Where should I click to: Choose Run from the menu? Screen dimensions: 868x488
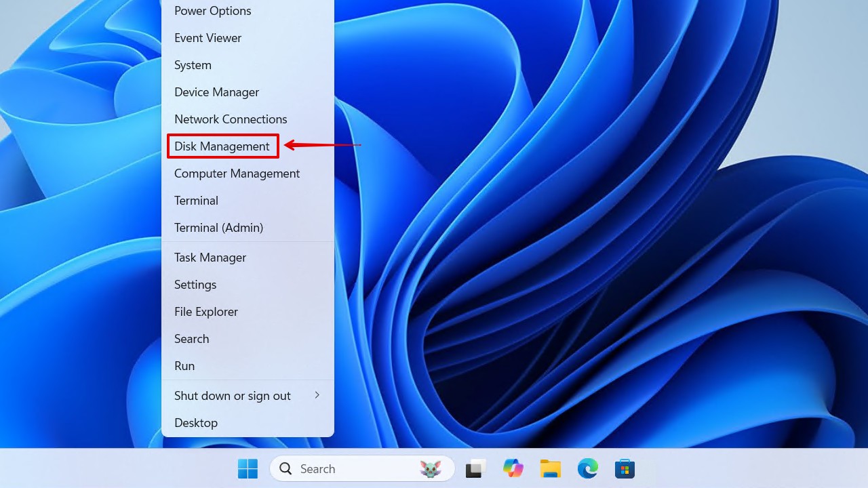pyautogui.click(x=184, y=365)
